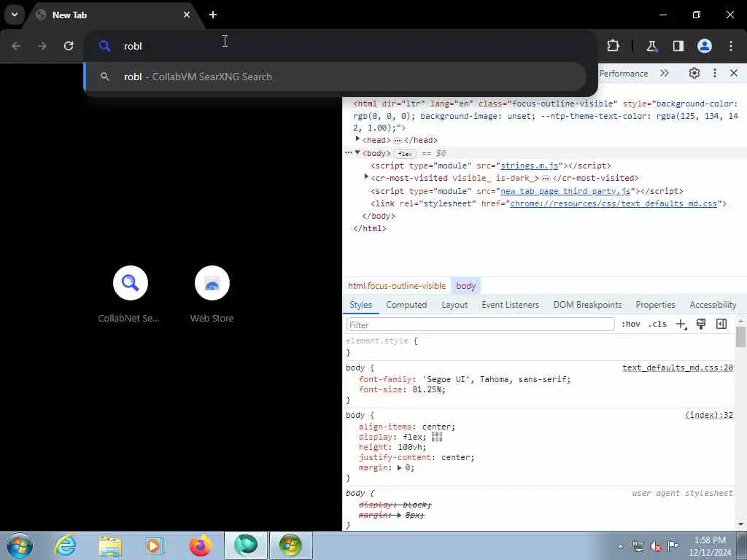
Task: Expand the head ellipsis button
Action: point(398,141)
